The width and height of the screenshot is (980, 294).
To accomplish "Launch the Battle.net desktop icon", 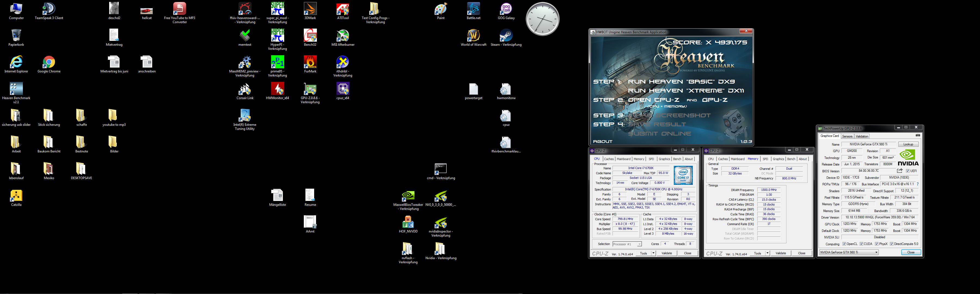I will pos(473,11).
